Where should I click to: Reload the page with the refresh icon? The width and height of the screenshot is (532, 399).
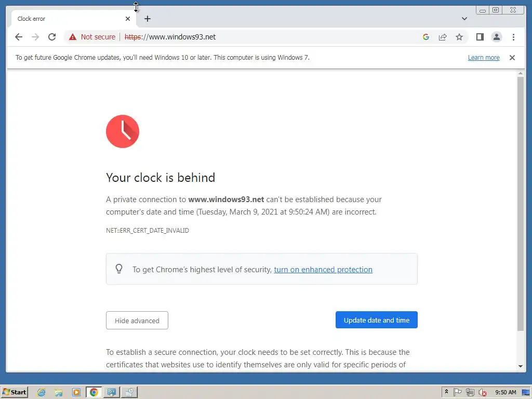coord(52,37)
